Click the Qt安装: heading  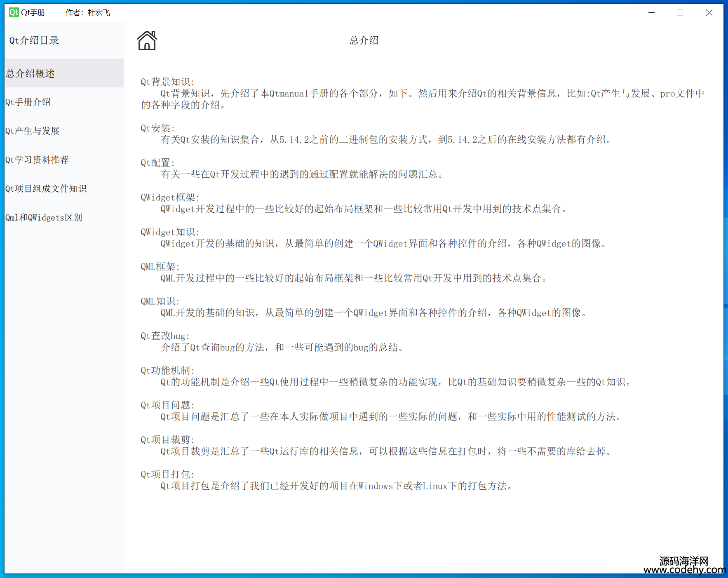click(157, 128)
